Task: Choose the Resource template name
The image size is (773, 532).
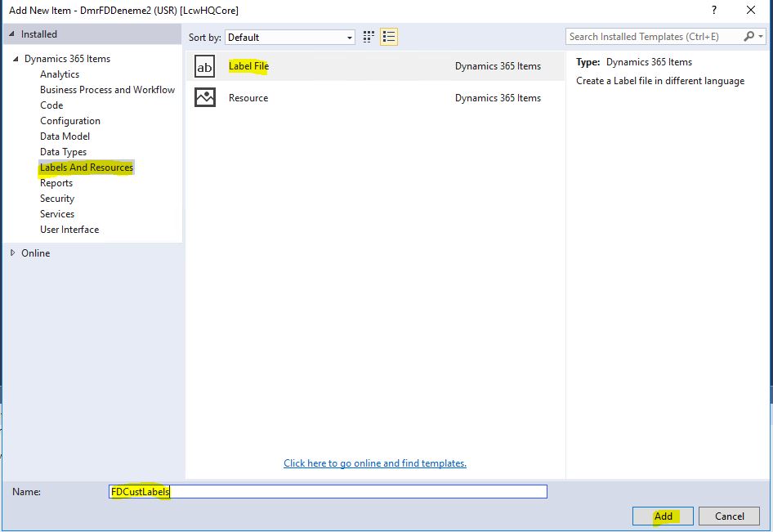Action: (248, 97)
